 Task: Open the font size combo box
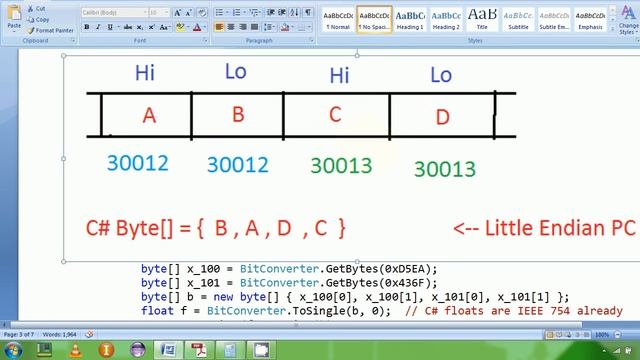(159, 13)
